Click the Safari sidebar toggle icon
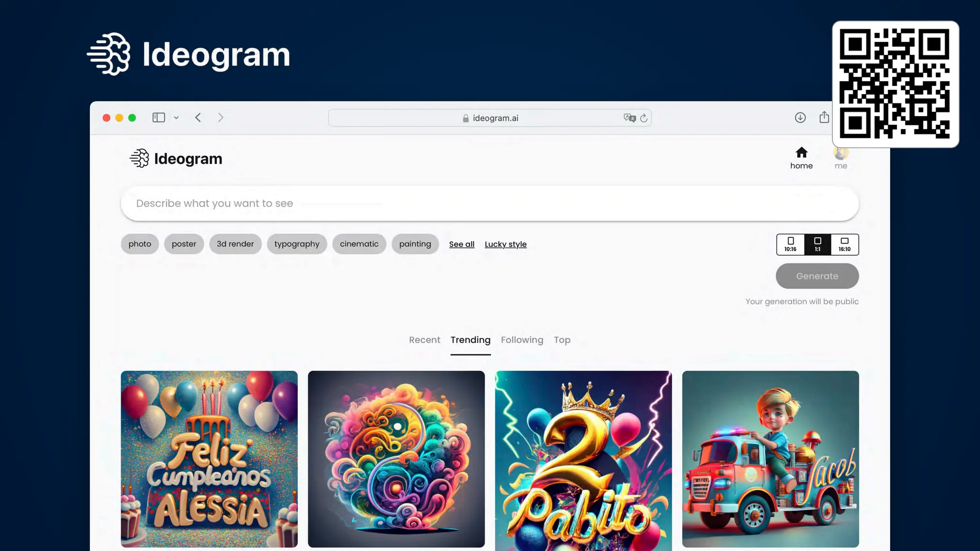This screenshot has width=980, height=551. click(x=159, y=118)
